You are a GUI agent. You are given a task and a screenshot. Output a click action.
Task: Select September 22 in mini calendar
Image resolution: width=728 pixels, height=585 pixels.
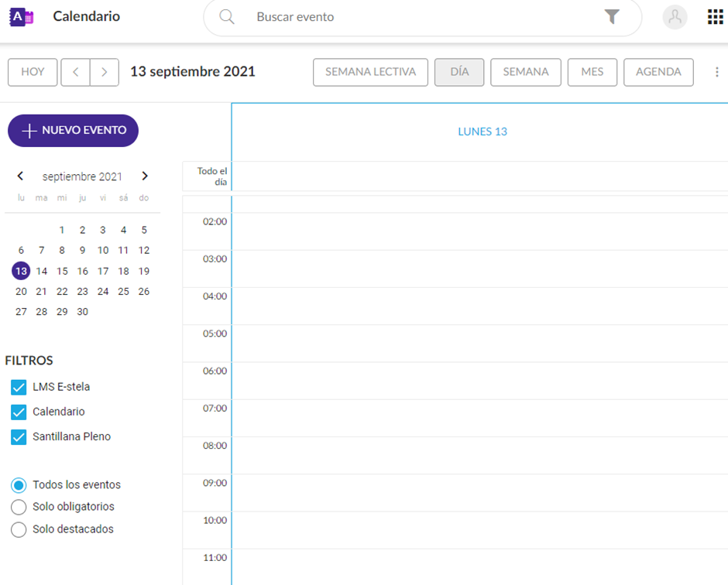tap(62, 292)
